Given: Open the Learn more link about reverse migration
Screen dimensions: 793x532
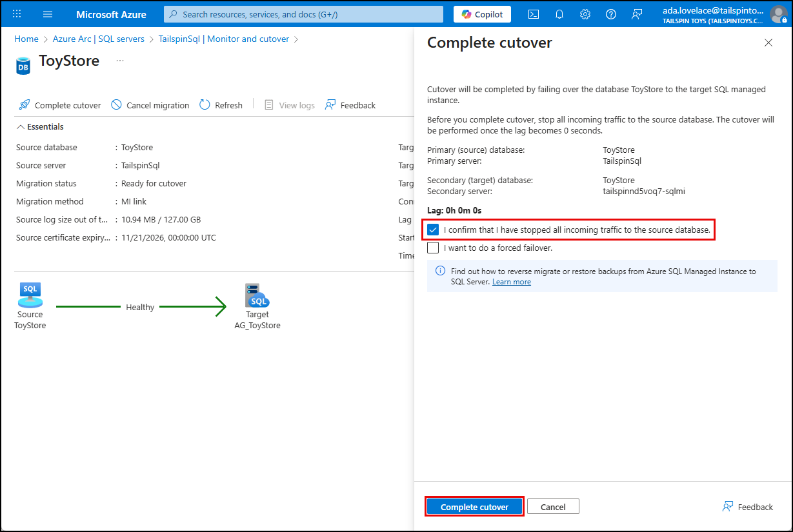Looking at the screenshot, I should point(511,281).
